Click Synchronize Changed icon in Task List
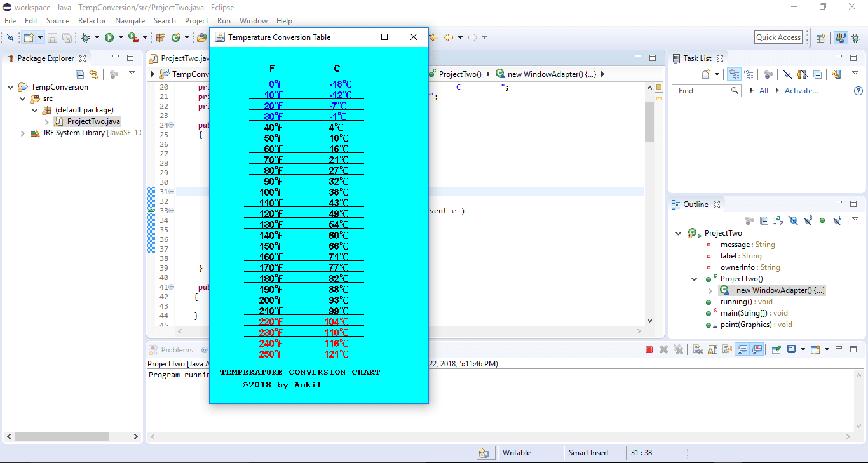 click(836, 74)
